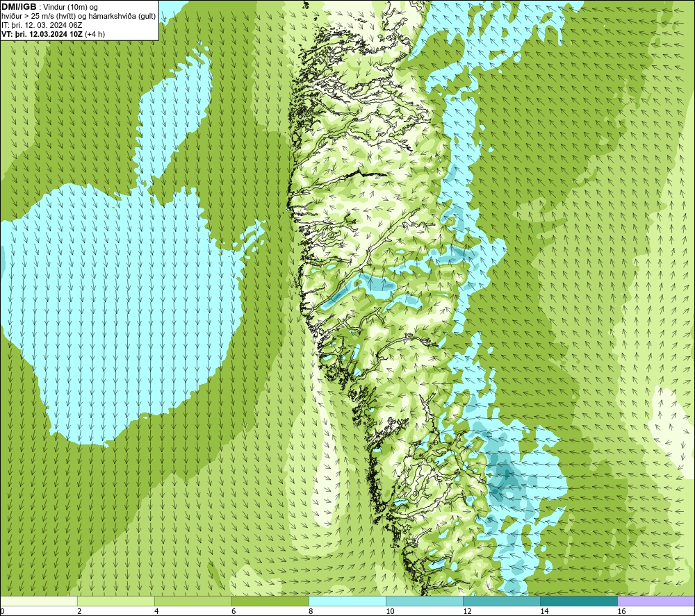Click the 'DMI/IGB' title text
Viewport: 695px width, 616px height.
click(19, 7)
